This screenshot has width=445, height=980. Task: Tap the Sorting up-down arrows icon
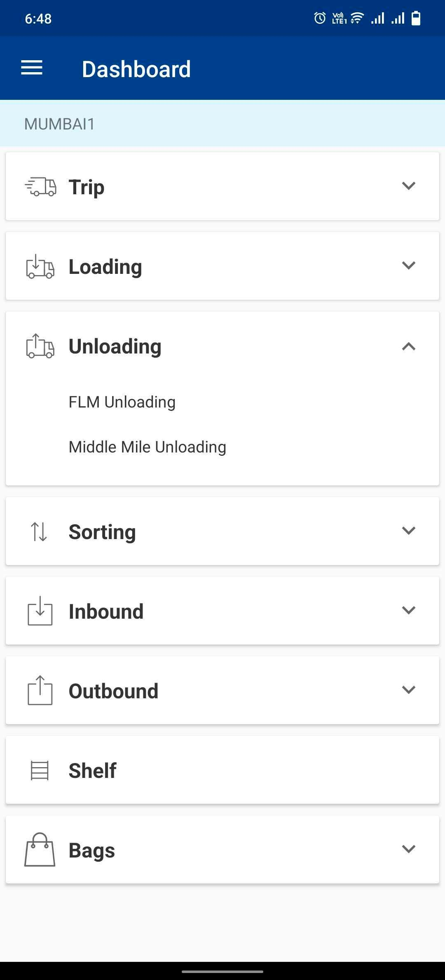pos(39,531)
